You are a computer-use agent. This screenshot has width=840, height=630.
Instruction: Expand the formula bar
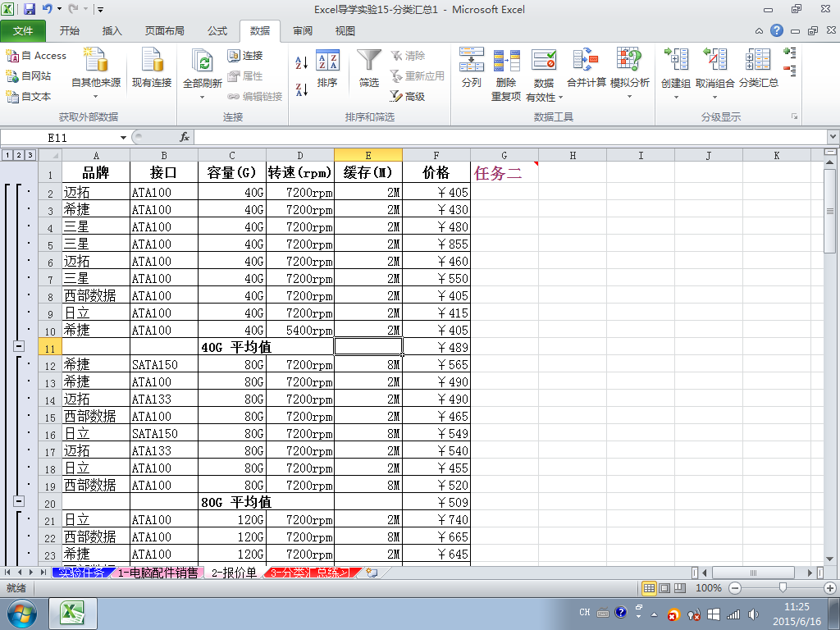click(833, 137)
